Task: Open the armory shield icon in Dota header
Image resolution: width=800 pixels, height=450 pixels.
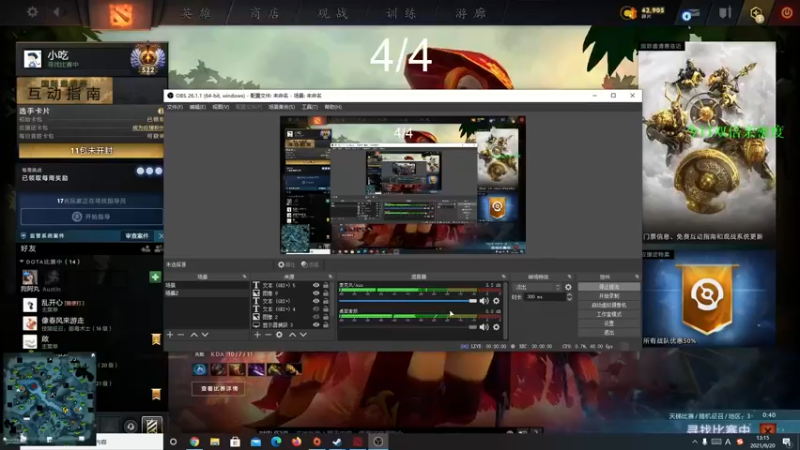Action: click(724, 13)
